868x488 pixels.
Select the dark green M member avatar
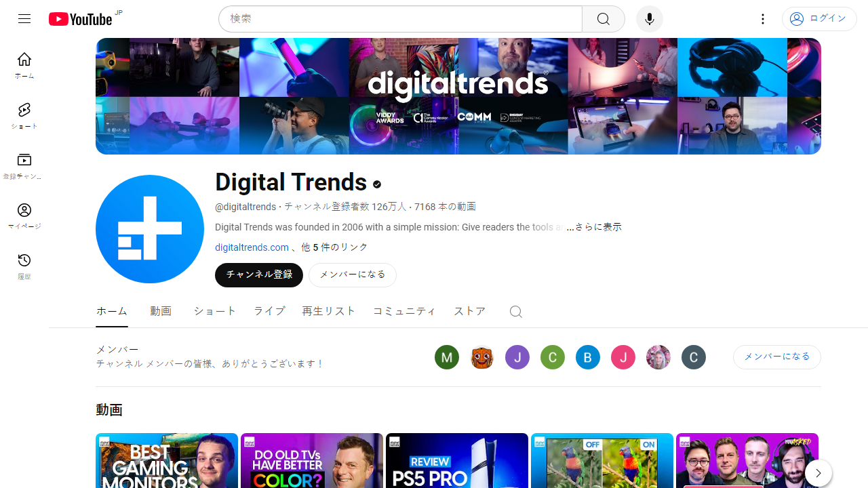[x=447, y=357]
